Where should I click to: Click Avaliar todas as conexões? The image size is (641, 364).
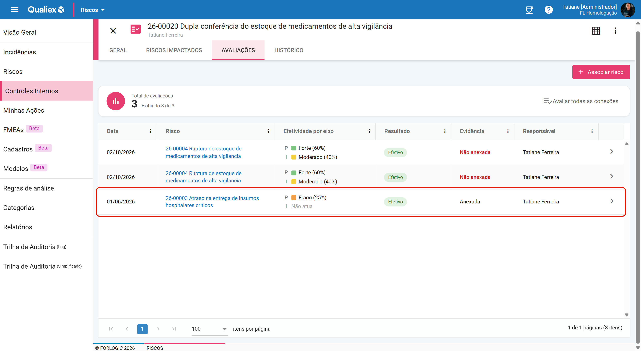tap(581, 101)
